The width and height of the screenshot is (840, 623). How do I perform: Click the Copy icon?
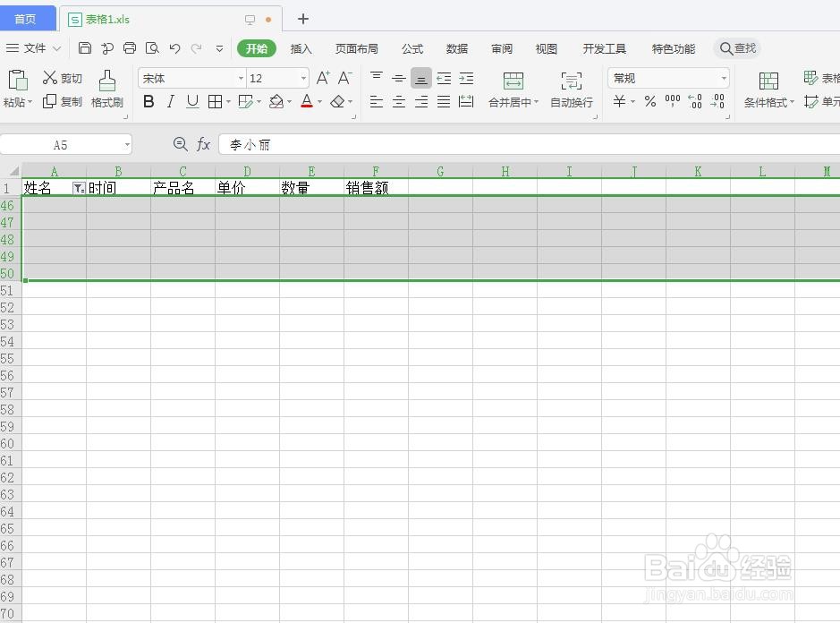click(49, 101)
